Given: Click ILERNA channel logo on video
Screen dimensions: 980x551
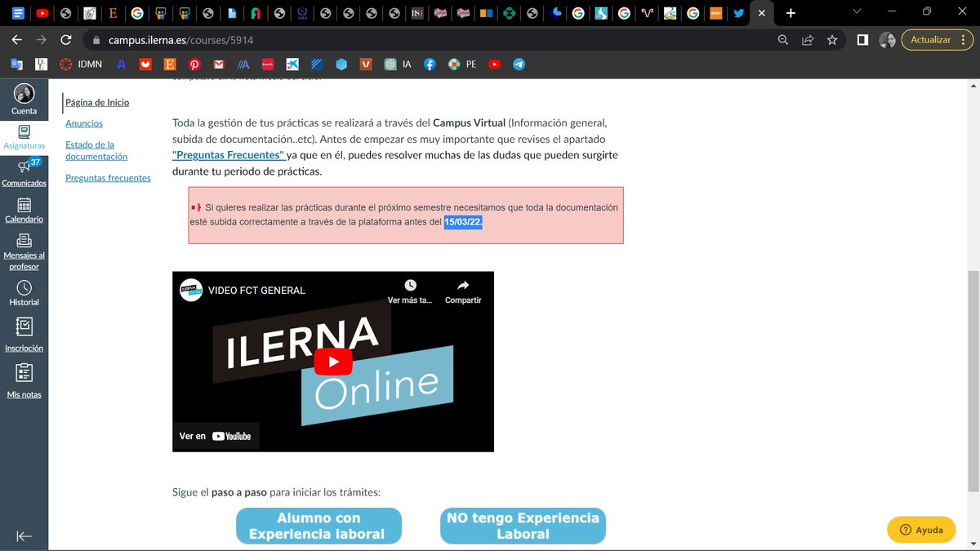Looking at the screenshot, I should click(190, 290).
